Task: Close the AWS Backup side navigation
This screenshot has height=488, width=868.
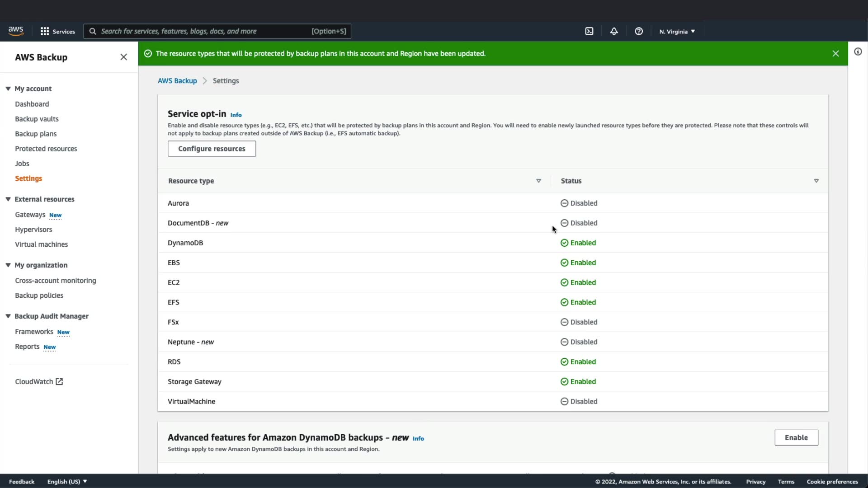Action: (123, 57)
